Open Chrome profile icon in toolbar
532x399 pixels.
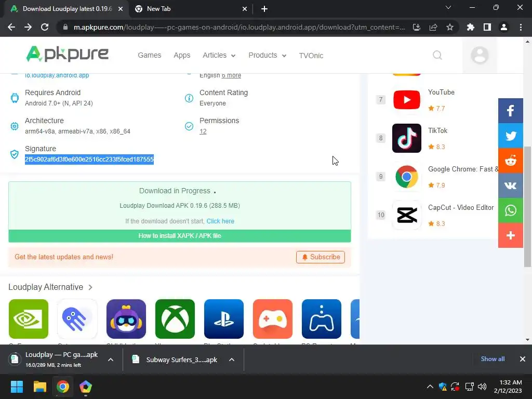click(504, 27)
